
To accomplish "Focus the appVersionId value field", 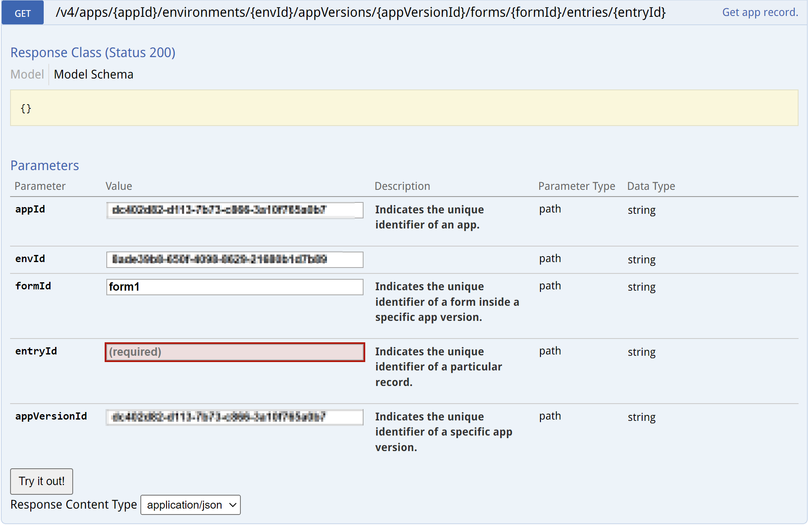I will click(235, 417).
